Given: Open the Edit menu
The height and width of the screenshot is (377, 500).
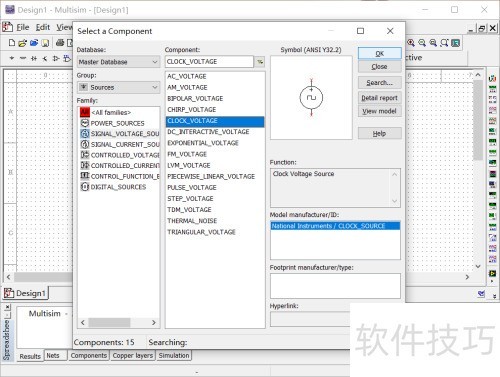Looking at the screenshot, I should coord(43,27).
